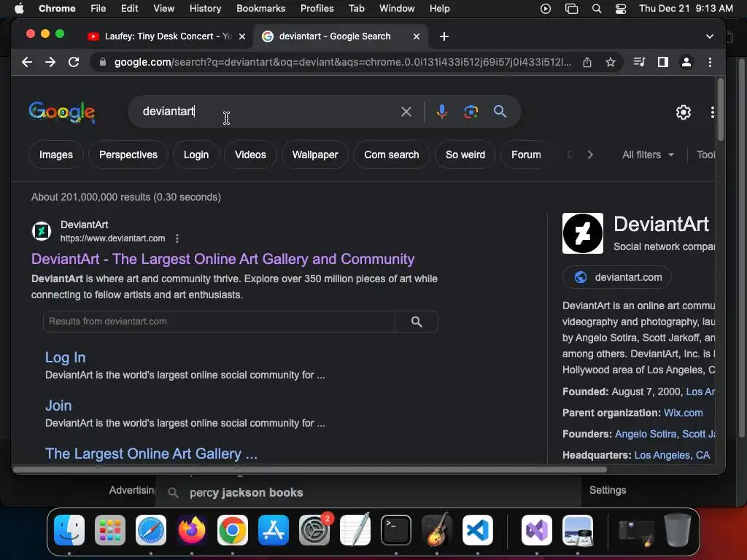The height and width of the screenshot is (560, 747).
Task: Select the So weird filter chip
Action: [x=465, y=155]
